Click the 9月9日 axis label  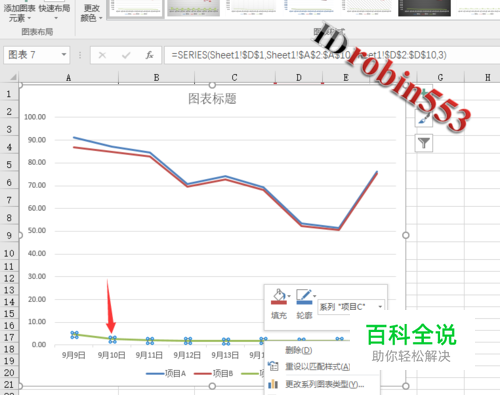point(74,355)
